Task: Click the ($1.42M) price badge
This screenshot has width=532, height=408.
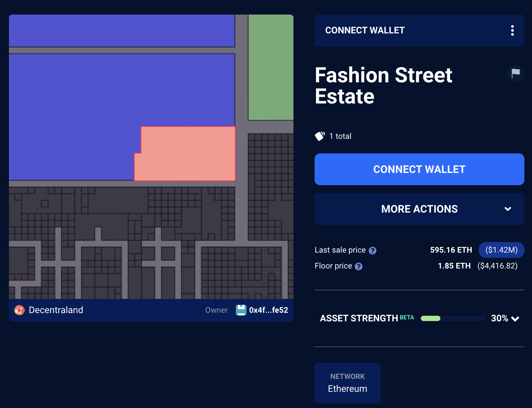Action: click(x=501, y=250)
